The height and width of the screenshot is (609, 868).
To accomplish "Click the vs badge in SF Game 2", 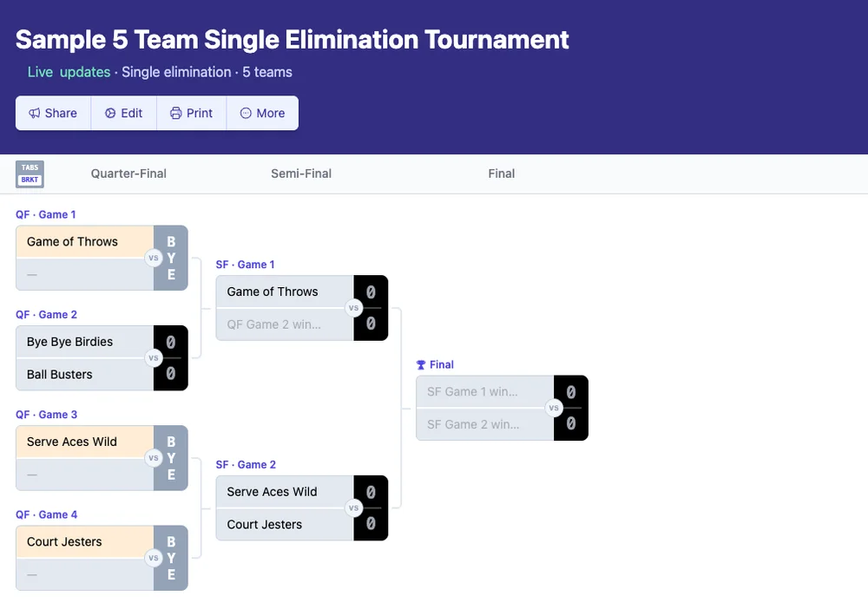I will [x=353, y=507].
